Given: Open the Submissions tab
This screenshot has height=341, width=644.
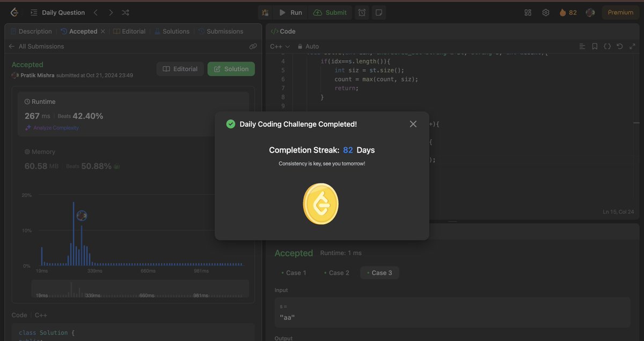Looking at the screenshot, I should [x=221, y=31].
